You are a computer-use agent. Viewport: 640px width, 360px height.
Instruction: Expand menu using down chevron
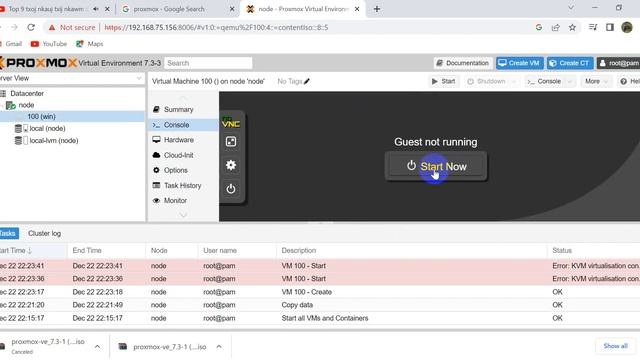tap(183, 215)
